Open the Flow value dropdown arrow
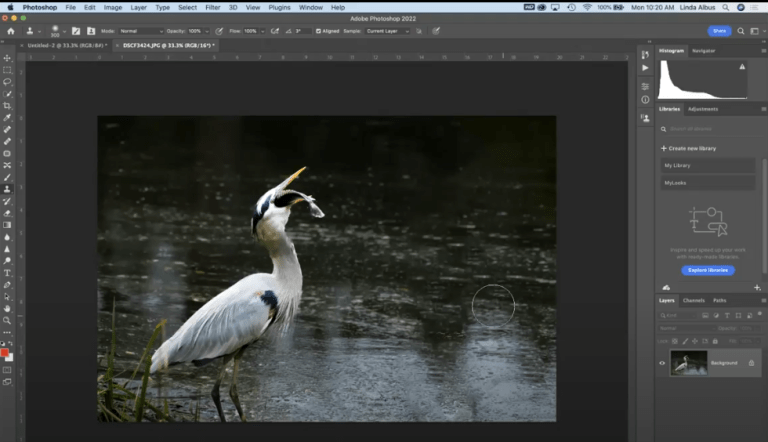The image size is (768, 442). point(263,31)
